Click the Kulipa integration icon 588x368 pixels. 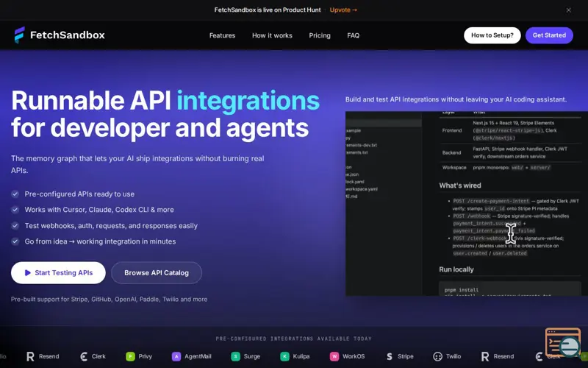[284, 356]
